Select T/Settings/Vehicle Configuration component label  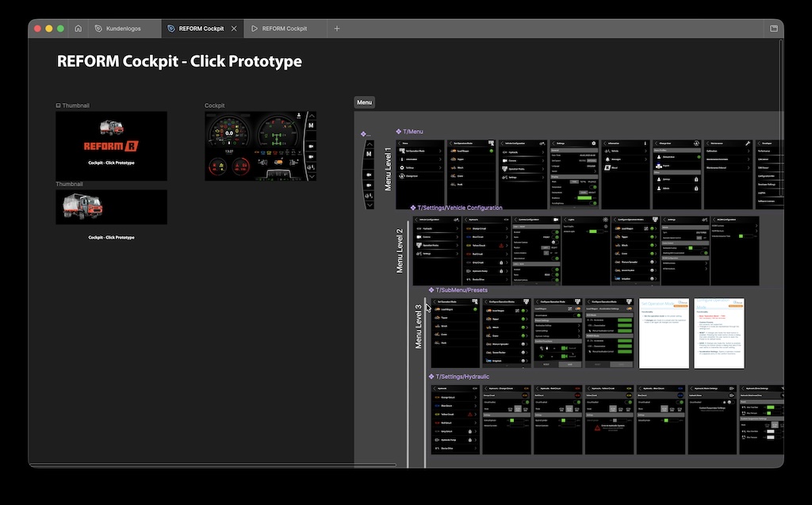pos(460,208)
